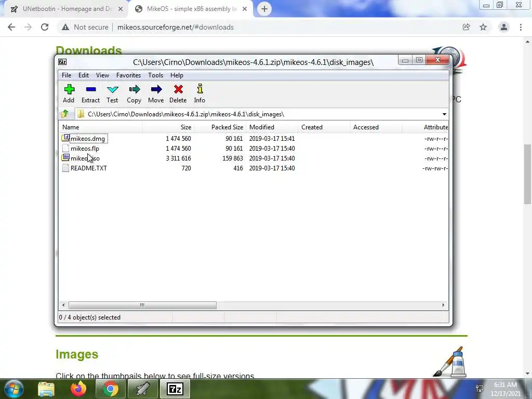Image resolution: width=532 pixels, height=399 pixels.
Task: Click the red Delete icon
Action: click(178, 89)
